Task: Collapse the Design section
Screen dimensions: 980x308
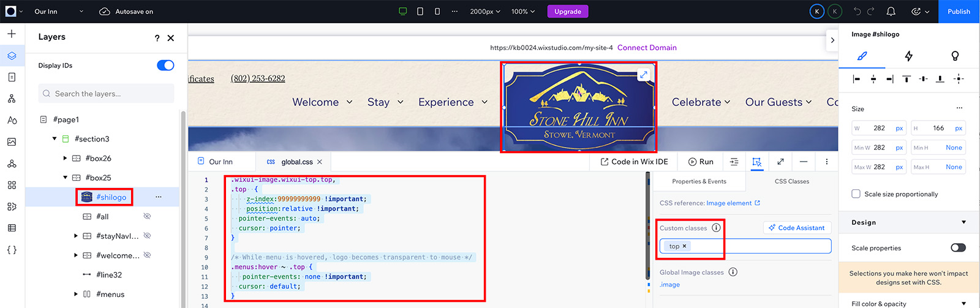Action: (963, 222)
